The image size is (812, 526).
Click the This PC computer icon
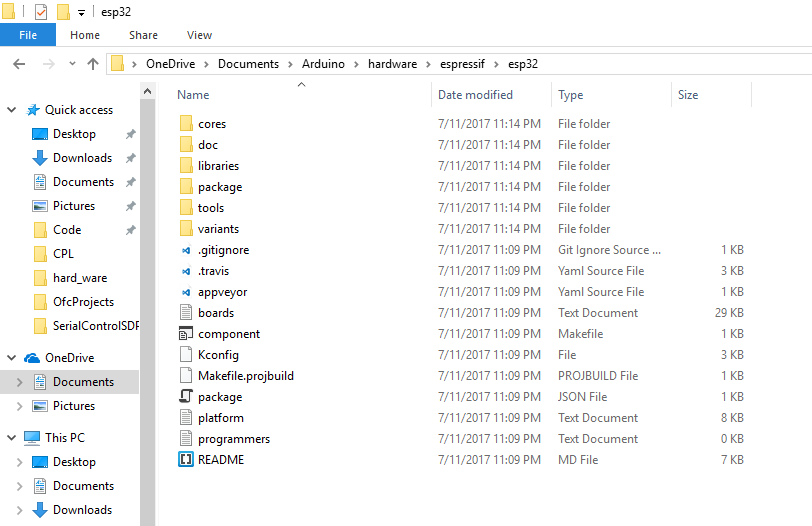coord(32,438)
